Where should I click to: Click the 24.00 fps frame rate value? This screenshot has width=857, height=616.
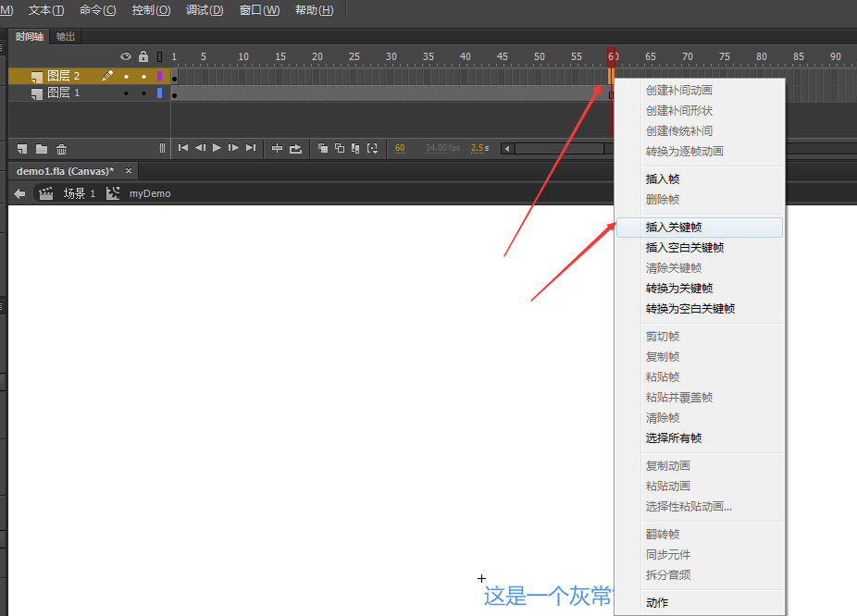tap(442, 148)
